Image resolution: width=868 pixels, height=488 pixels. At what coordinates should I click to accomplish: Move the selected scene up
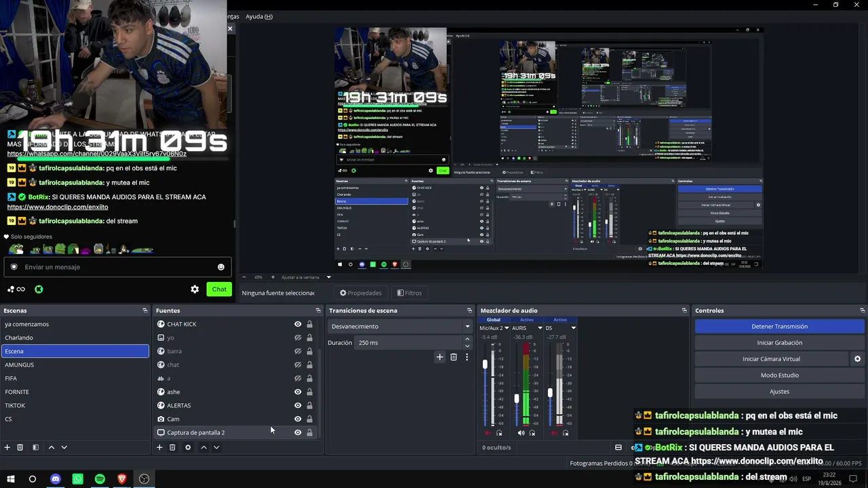(51, 447)
